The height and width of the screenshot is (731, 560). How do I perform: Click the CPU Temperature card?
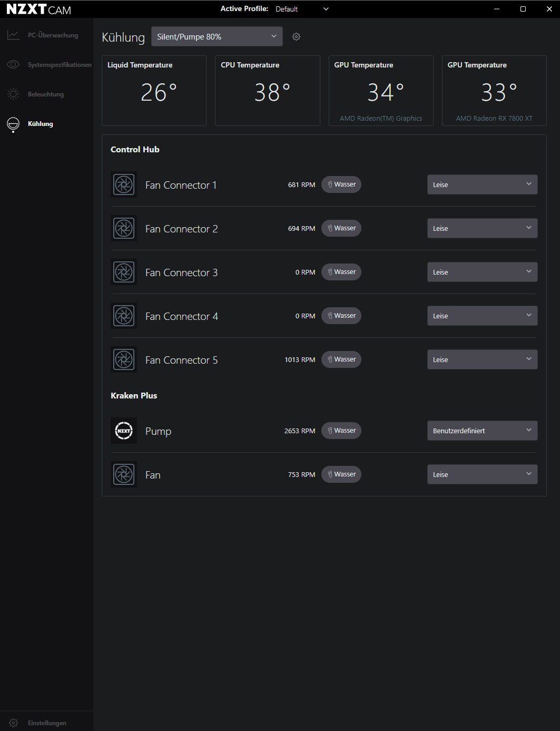(268, 91)
